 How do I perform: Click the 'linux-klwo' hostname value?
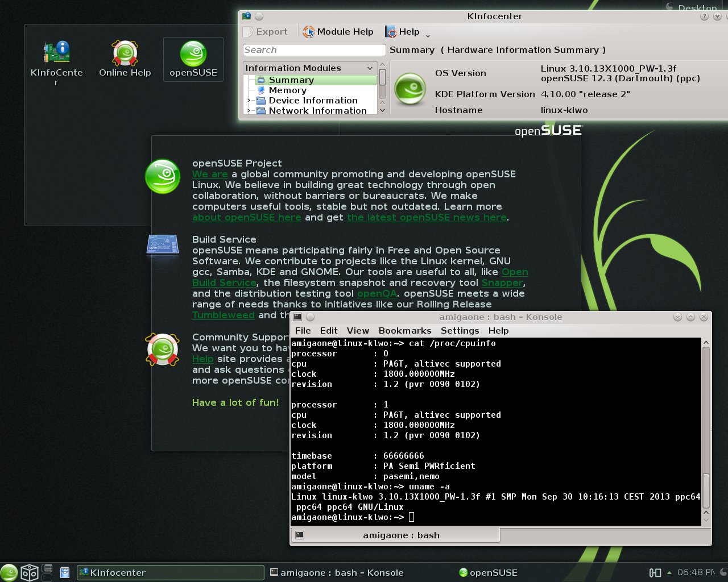click(x=564, y=110)
